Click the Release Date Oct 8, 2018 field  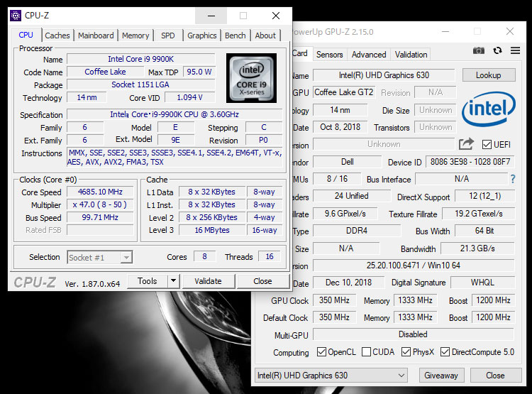click(x=340, y=127)
